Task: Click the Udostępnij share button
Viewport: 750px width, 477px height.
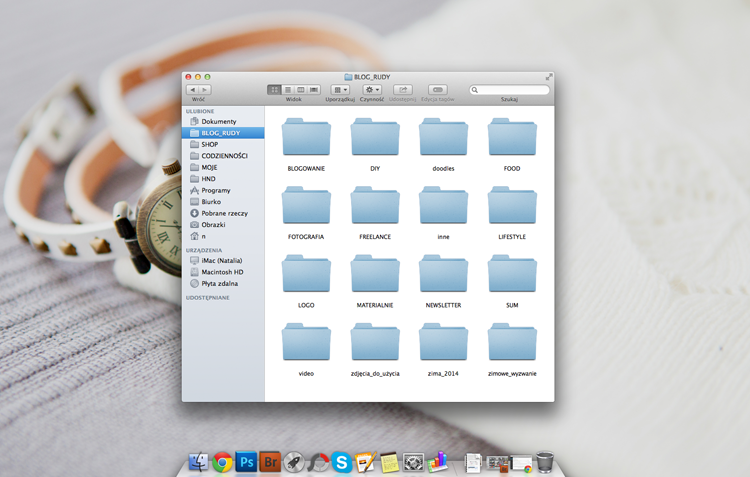Action: (403, 89)
